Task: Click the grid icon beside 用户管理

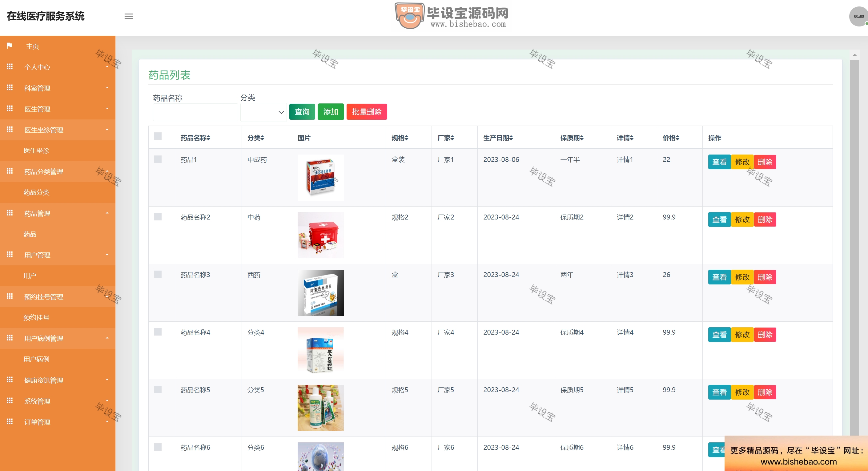Action: pos(10,254)
